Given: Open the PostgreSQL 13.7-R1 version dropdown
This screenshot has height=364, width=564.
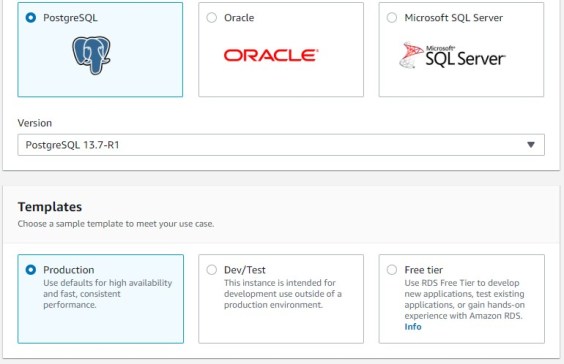Looking at the screenshot, I should 281,145.
